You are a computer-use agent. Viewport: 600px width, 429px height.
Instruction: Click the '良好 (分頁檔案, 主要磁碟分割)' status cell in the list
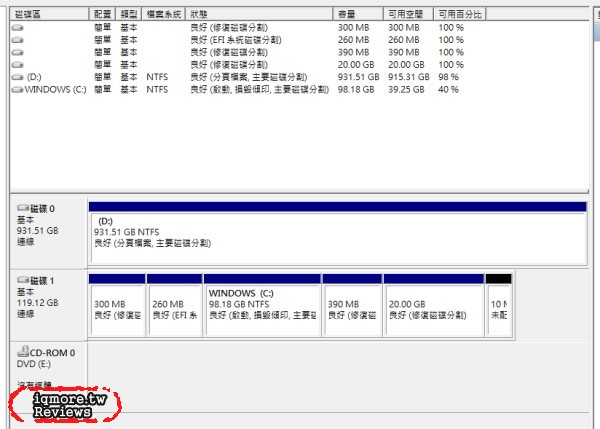coord(249,77)
